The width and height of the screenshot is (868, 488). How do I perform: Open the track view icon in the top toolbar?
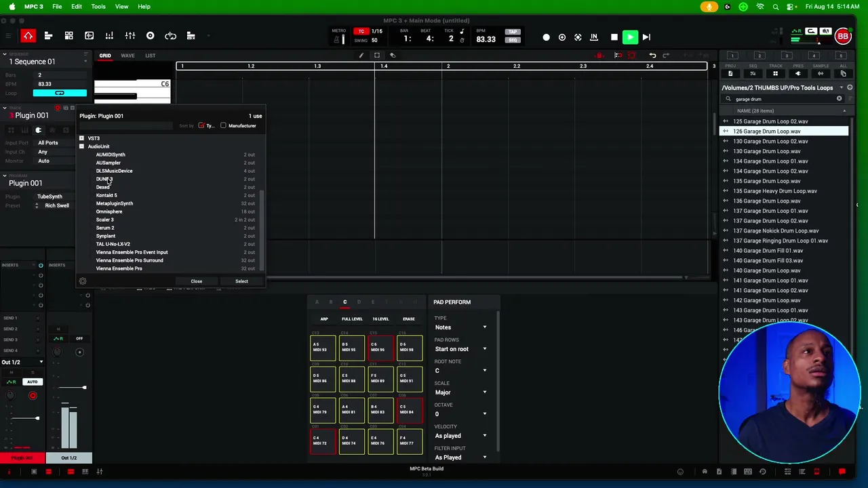click(48, 36)
